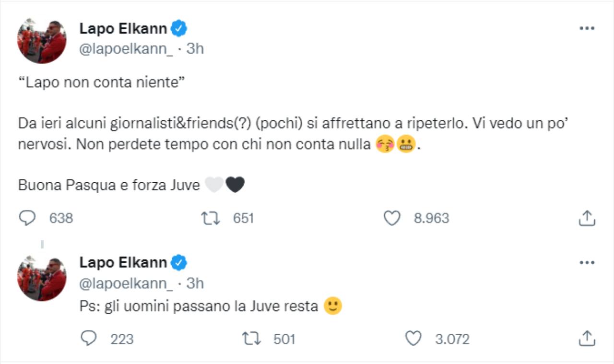Screen dimensions: 614x364
Task: Click the verified badge on the first tweet
Action: 179,29
